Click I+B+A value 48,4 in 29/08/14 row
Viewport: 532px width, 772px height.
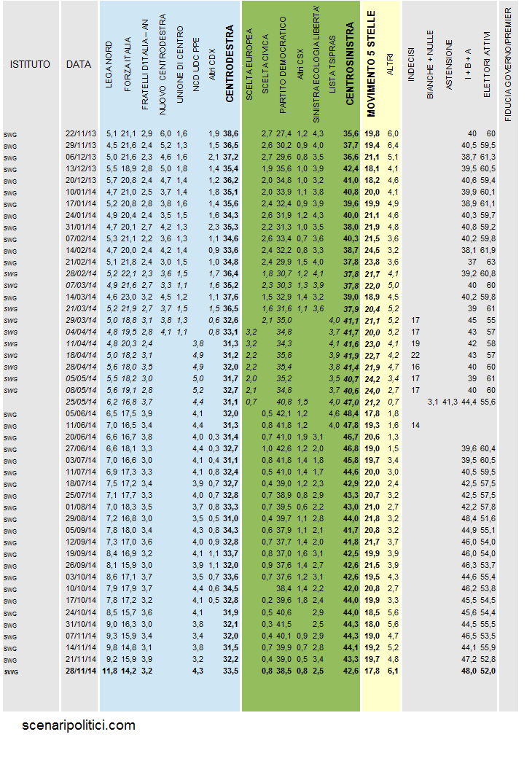pyautogui.click(x=469, y=518)
